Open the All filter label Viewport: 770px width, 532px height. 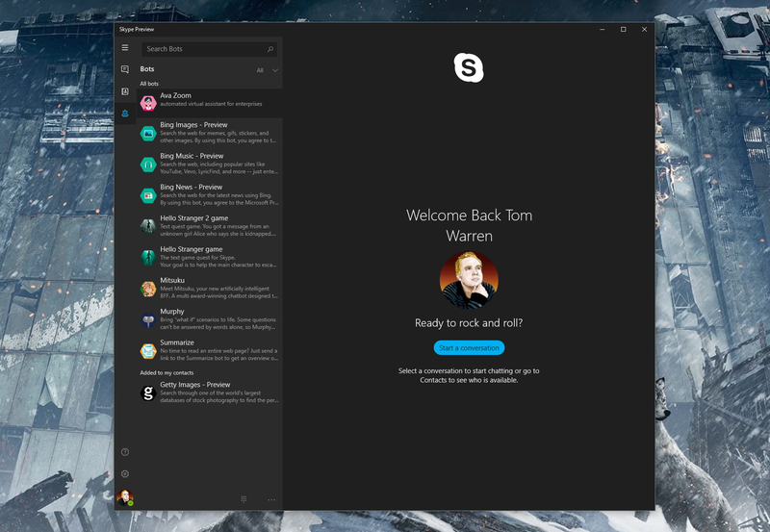click(x=260, y=70)
